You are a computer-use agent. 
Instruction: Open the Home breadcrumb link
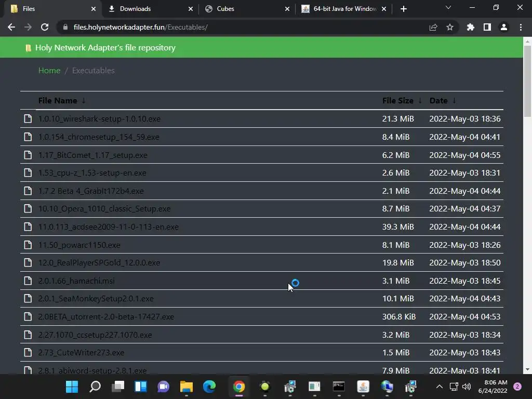[x=49, y=70]
